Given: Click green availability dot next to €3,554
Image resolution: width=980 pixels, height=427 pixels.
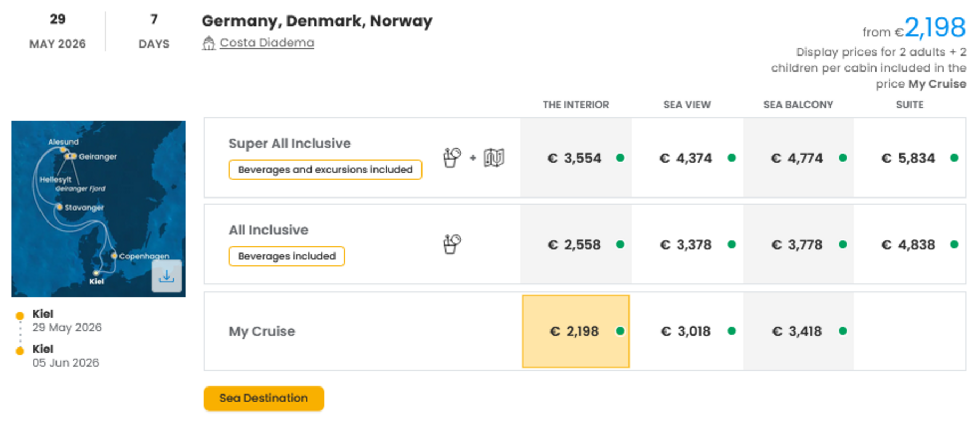Looking at the screenshot, I should [620, 158].
